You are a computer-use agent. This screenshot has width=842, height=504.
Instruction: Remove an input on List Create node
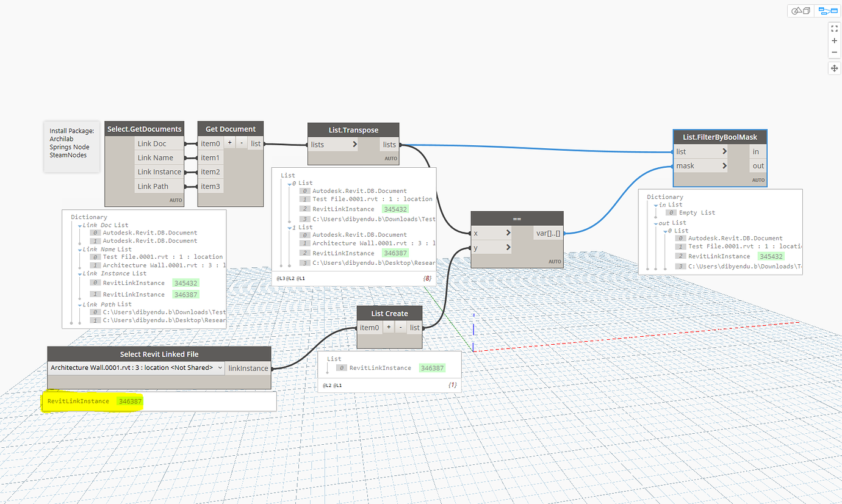click(x=401, y=327)
